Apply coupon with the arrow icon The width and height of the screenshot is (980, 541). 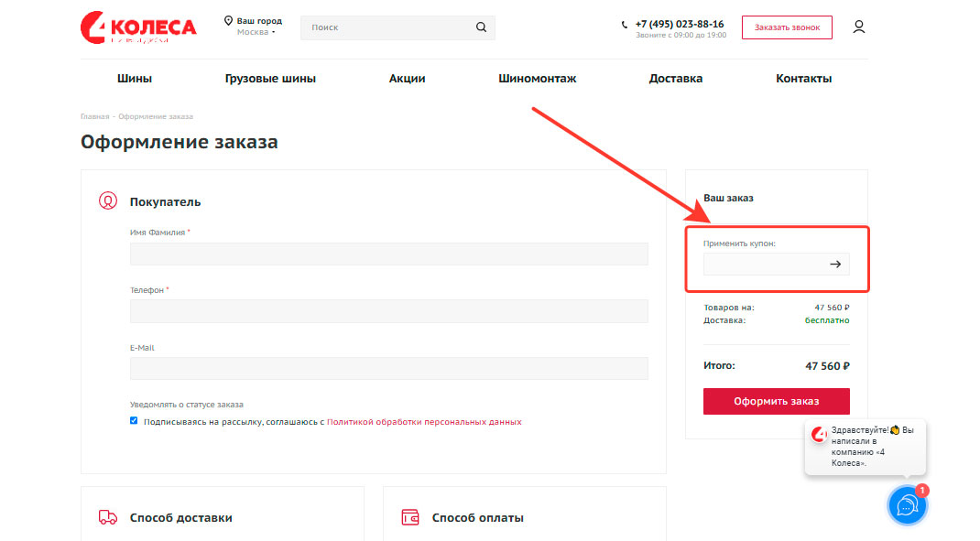click(835, 265)
